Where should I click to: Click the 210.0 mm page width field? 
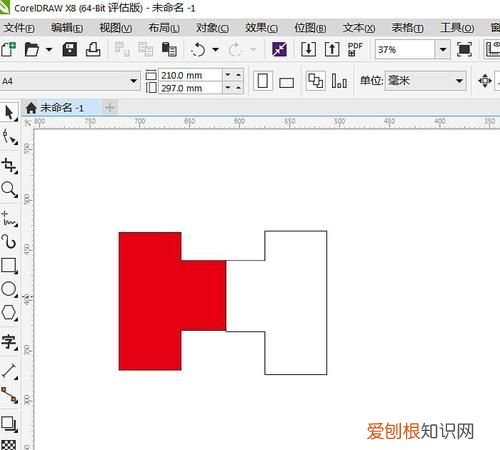point(190,75)
